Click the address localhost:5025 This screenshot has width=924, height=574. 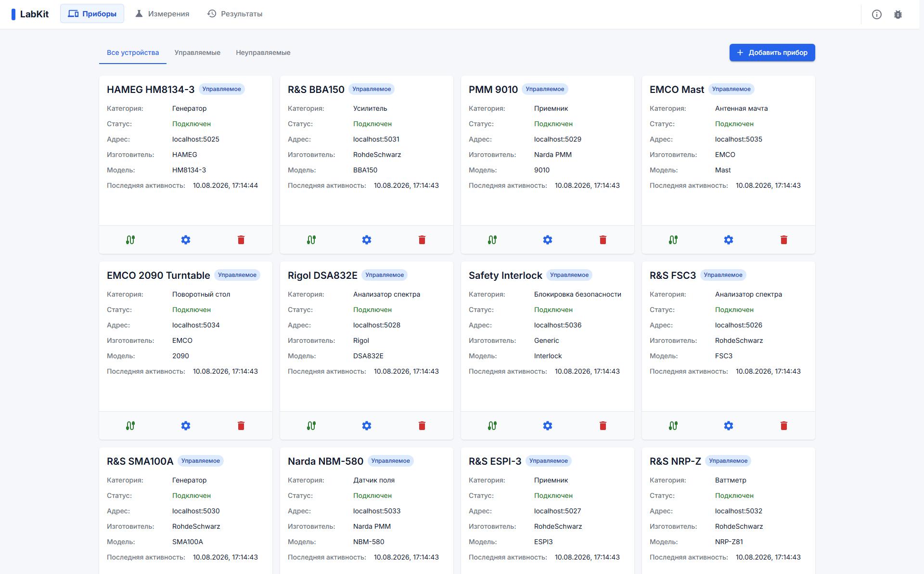coord(196,139)
